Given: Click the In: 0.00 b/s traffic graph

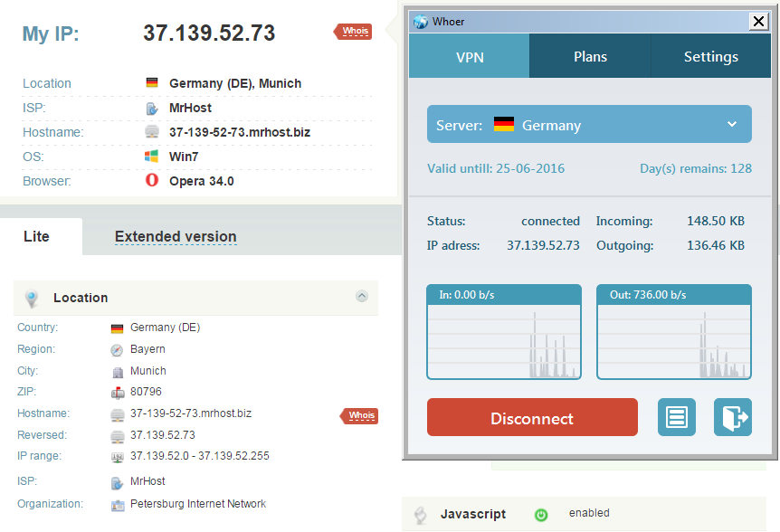Looking at the screenshot, I should click(504, 332).
